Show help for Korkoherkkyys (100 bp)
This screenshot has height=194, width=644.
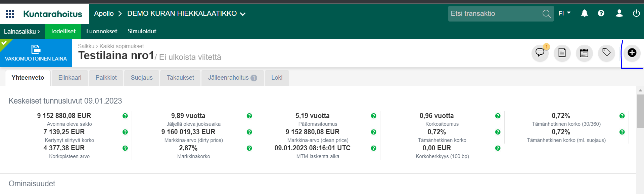pyautogui.click(x=498, y=148)
